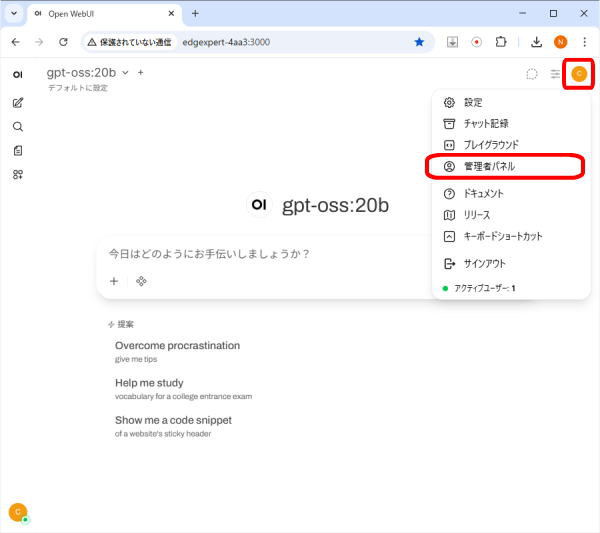Open チャット記録 in the menu
The image size is (600, 533).
[x=485, y=123]
